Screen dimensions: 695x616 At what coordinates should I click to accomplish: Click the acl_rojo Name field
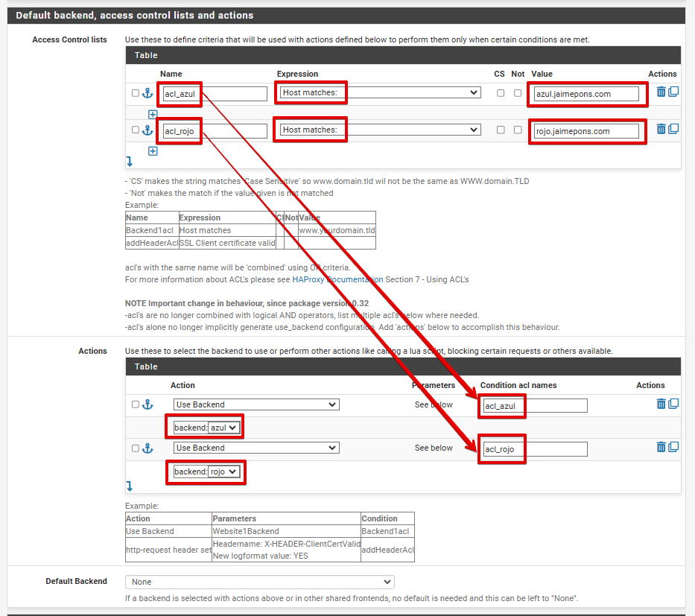click(215, 131)
